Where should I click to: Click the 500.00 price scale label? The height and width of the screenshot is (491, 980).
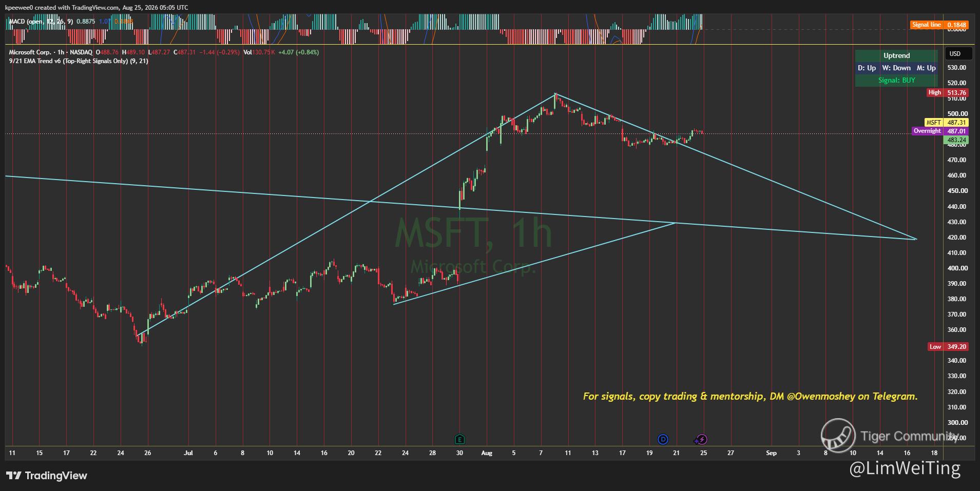[x=957, y=114]
